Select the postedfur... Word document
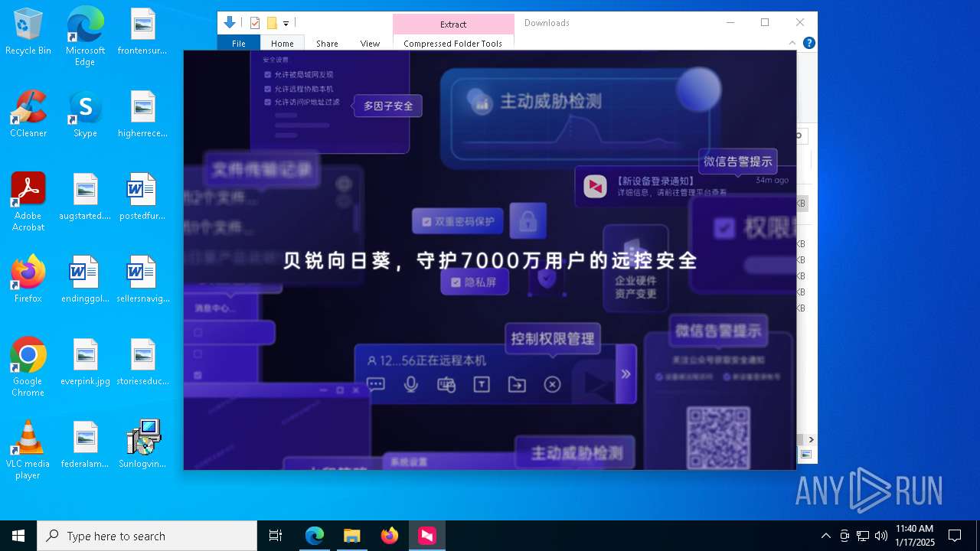This screenshot has width=980, height=551. coord(142,197)
